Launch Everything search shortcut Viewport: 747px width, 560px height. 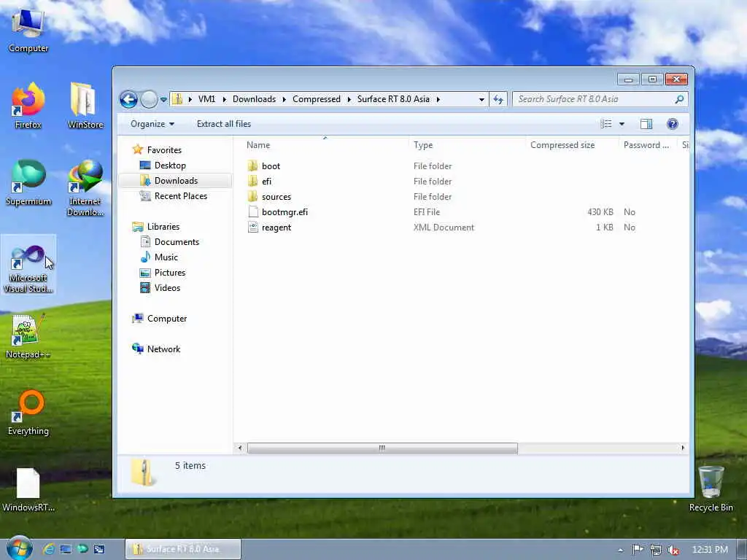click(x=28, y=413)
